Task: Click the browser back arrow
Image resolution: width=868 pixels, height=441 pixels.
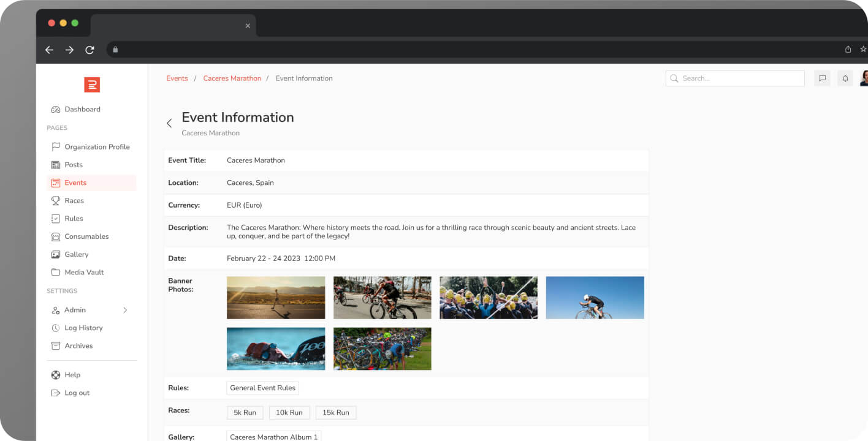Action: pyautogui.click(x=50, y=50)
